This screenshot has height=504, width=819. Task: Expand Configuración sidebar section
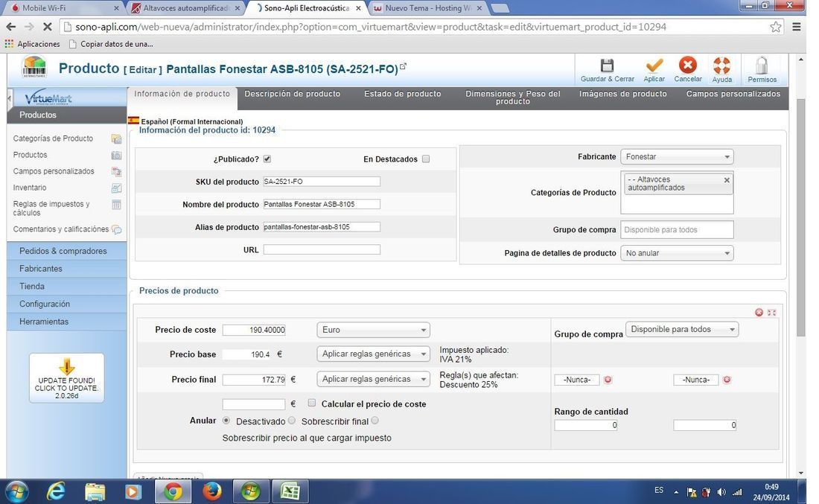67,304
